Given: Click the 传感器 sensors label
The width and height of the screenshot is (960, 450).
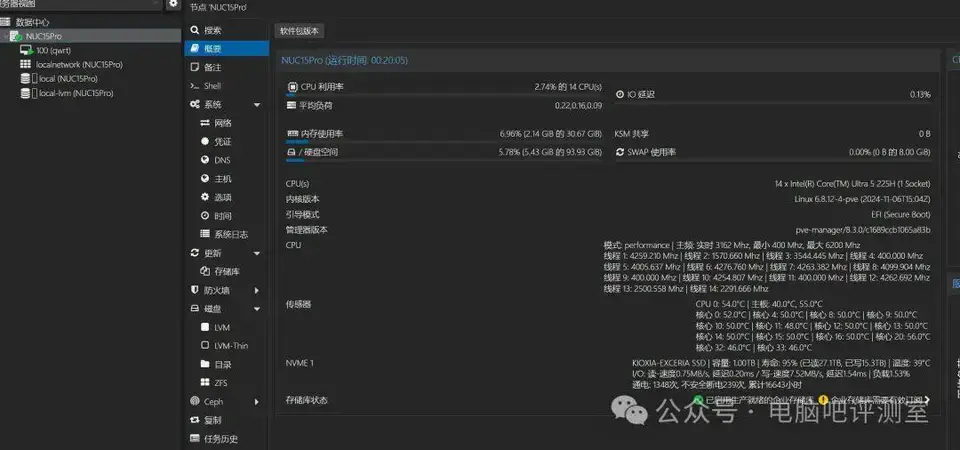Looking at the screenshot, I should [298, 304].
